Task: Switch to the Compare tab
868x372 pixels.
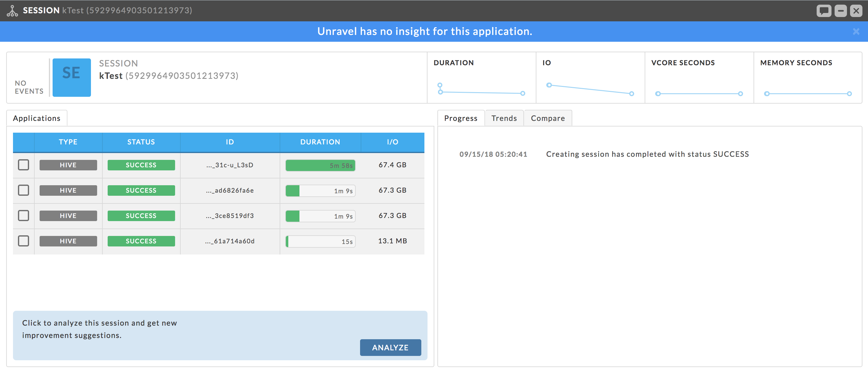Action: 548,118
